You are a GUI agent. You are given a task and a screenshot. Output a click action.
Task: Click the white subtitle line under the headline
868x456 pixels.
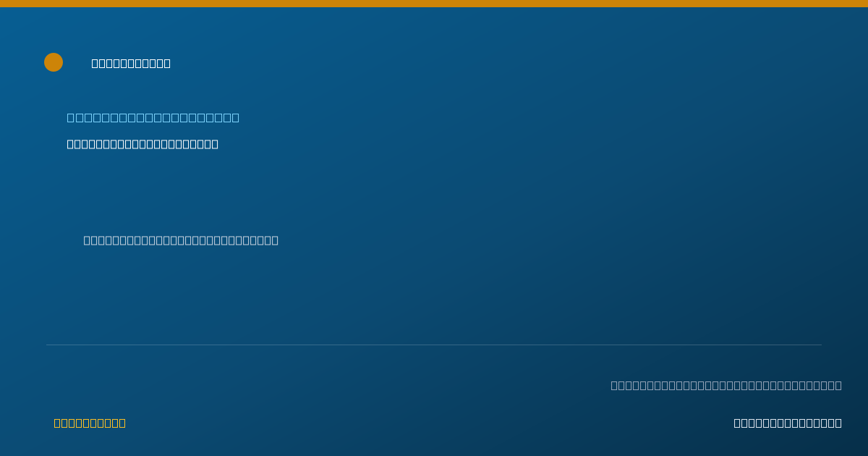tap(142, 144)
